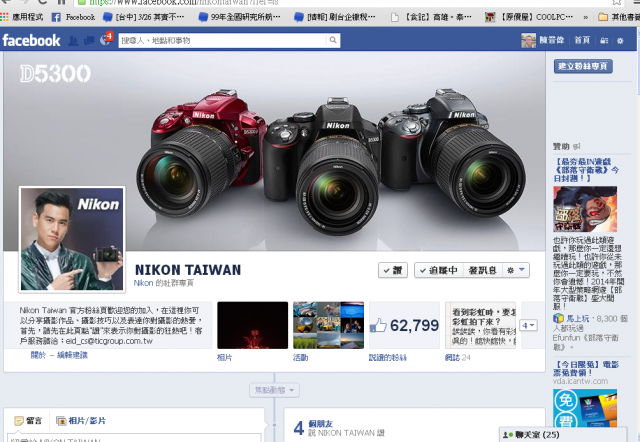The width and height of the screenshot is (640, 442).
Task: Open 免費 movie ticket ad image
Action: pyautogui.click(x=585, y=408)
